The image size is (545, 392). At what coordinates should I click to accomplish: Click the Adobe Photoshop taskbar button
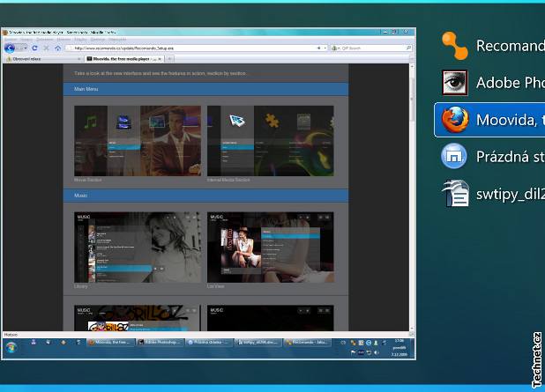pos(159,342)
